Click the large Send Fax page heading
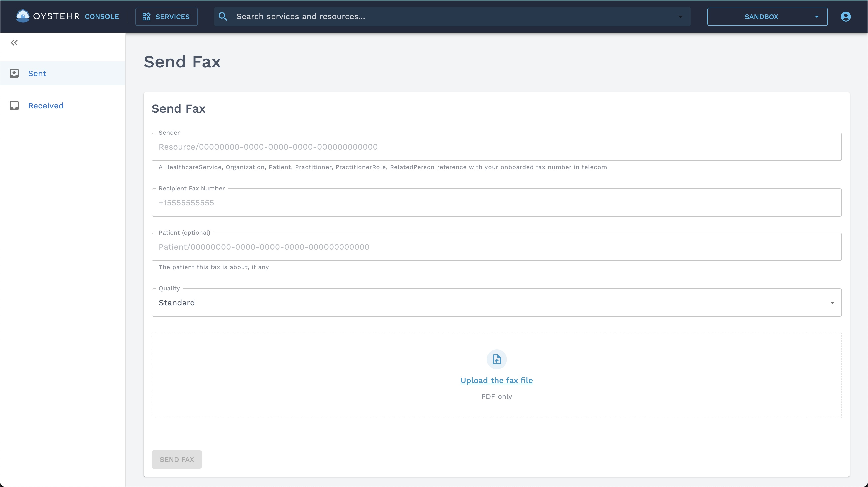 point(182,62)
